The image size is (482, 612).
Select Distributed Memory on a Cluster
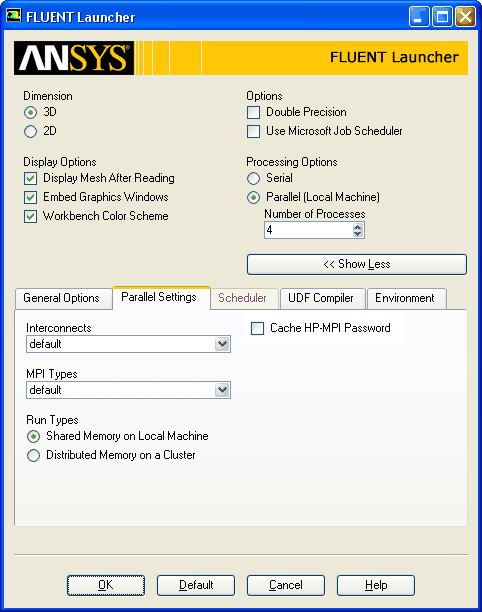coord(34,455)
